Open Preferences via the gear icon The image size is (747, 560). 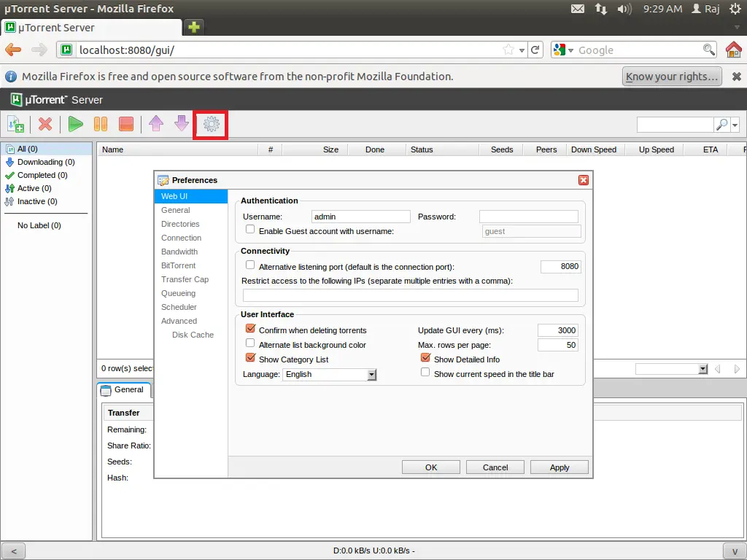tap(211, 124)
